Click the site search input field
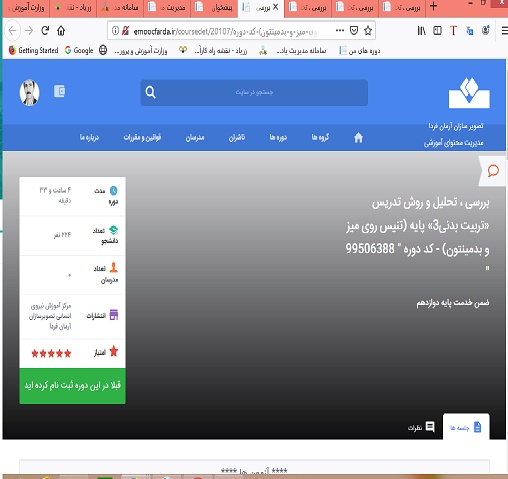 click(x=254, y=92)
